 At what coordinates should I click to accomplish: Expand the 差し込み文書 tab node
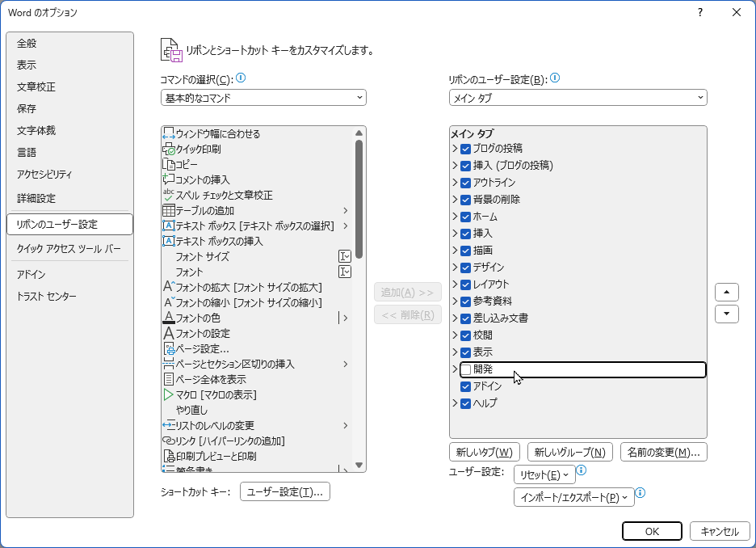pyautogui.click(x=455, y=318)
